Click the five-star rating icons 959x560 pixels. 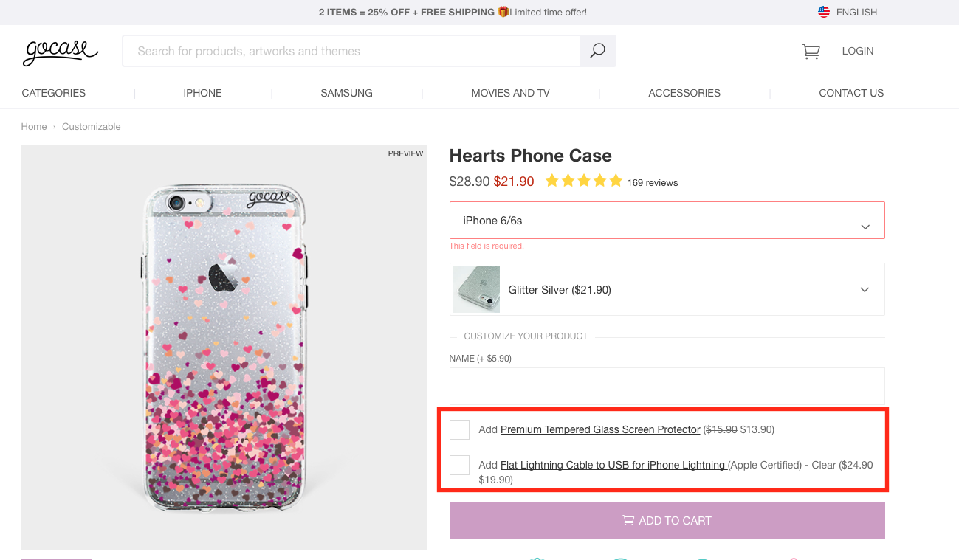pyautogui.click(x=583, y=181)
